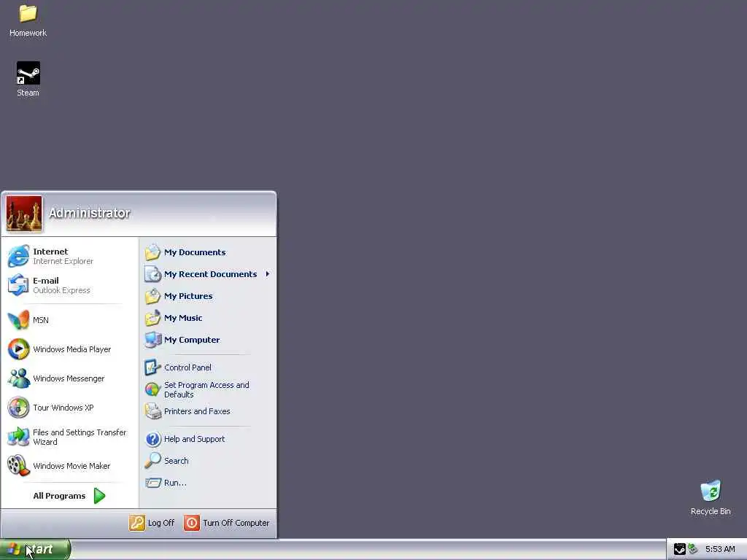
Task: Click the Run... icon
Action: point(153,483)
